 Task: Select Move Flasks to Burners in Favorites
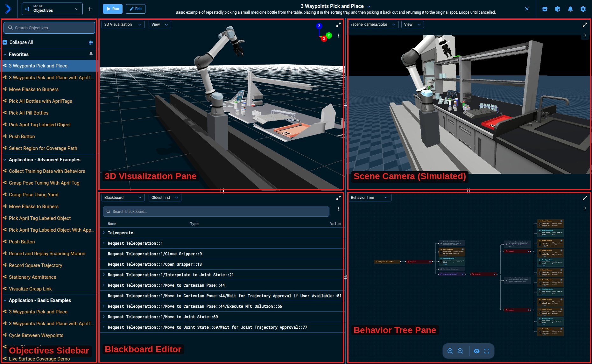click(34, 89)
